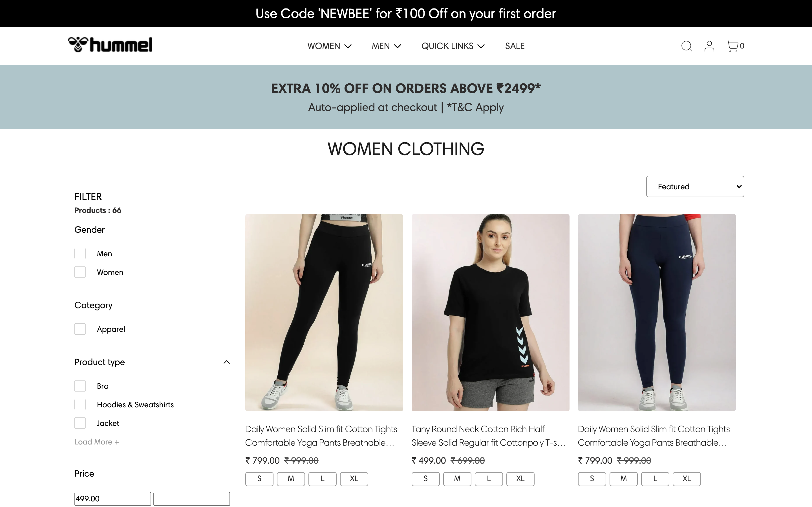Tick the Hoodies & Sweatshirts checkbox

click(80, 405)
